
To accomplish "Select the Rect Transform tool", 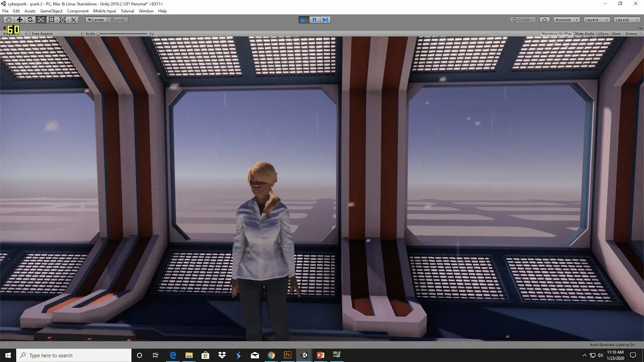I will (x=51, y=20).
